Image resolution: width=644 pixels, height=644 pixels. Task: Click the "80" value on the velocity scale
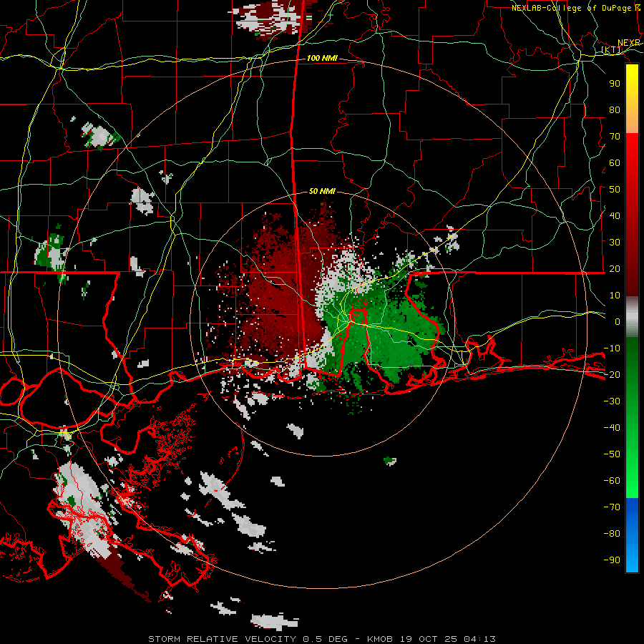615,109
